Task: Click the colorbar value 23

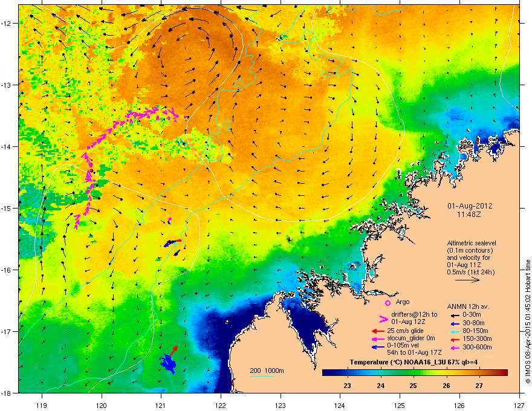Action: tap(347, 386)
